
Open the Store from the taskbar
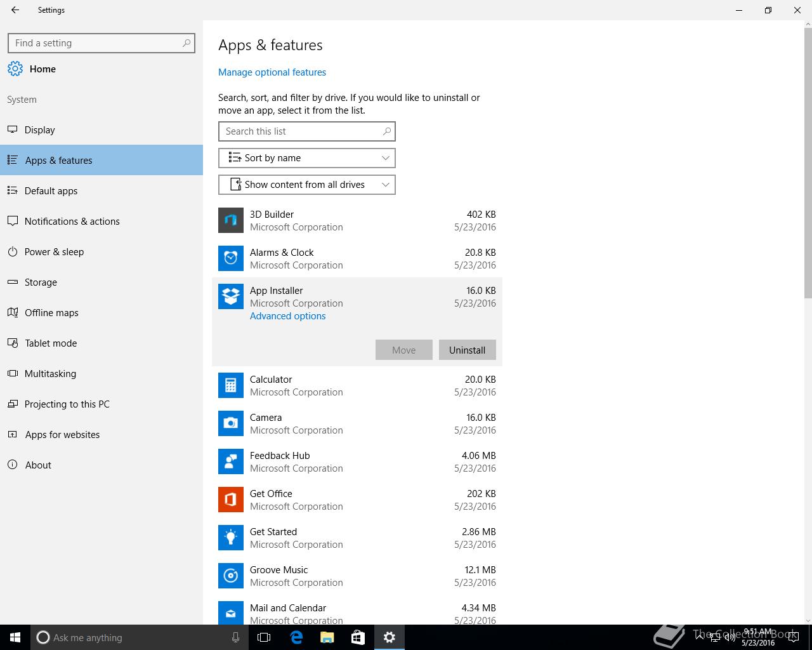tap(358, 637)
